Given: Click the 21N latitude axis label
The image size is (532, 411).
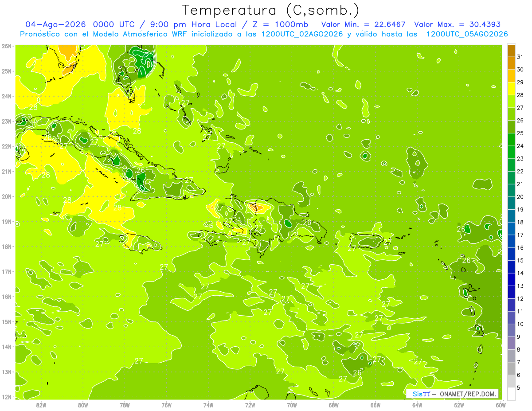Looking at the screenshot, I should coord(7,171).
